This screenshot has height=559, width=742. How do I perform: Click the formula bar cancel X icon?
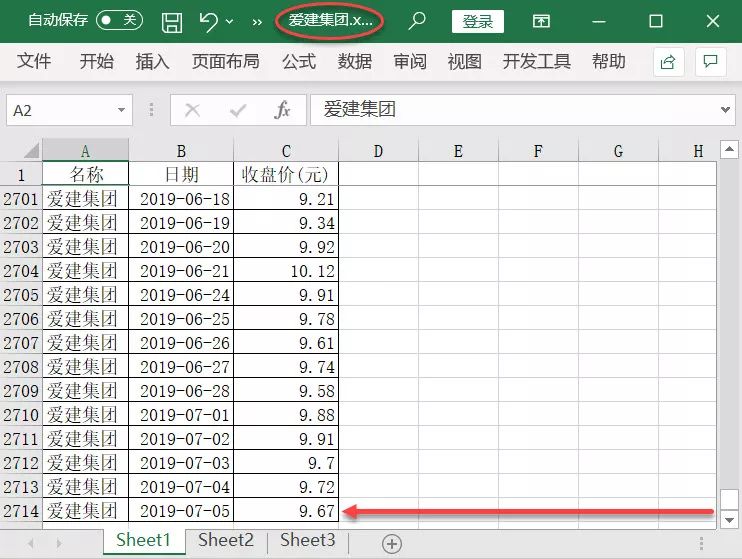point(192,110)
